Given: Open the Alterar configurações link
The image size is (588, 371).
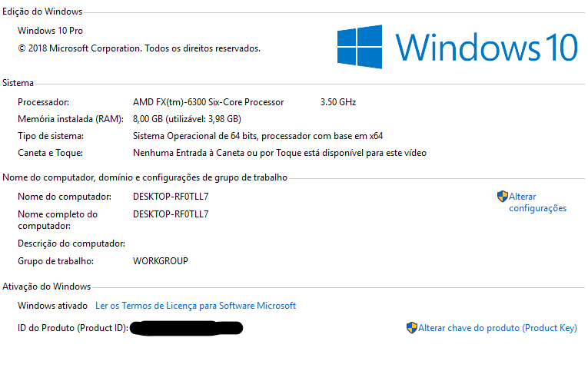Looking at the screenshot, I should 537,202.
